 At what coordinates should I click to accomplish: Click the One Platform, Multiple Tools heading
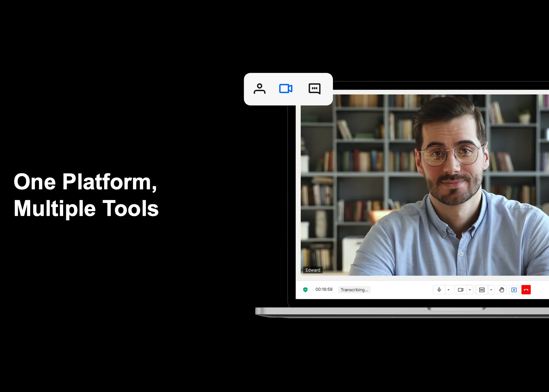(86, 195)
